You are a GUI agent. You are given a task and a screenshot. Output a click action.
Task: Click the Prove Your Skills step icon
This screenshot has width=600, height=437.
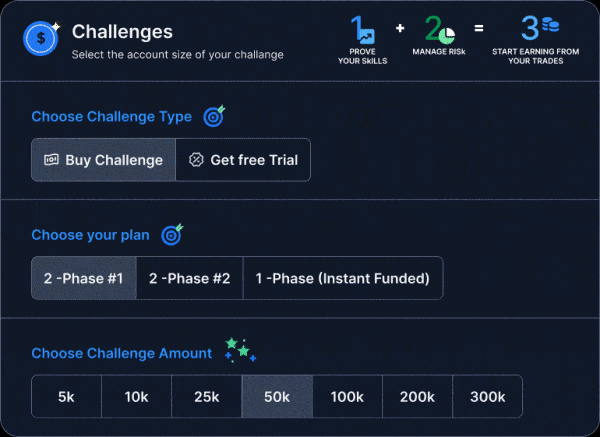tap(363, 29)
